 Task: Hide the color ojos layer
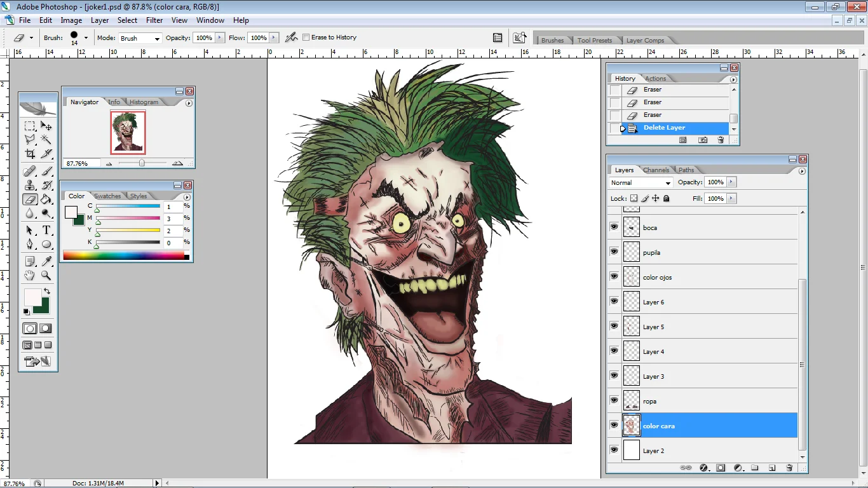614,276
